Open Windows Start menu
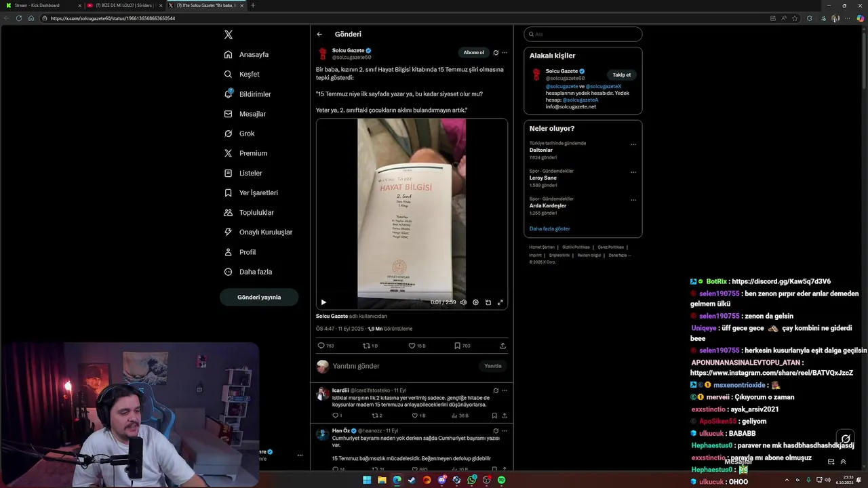Viewport: 868px width, 488px height. tap(367, 480)
